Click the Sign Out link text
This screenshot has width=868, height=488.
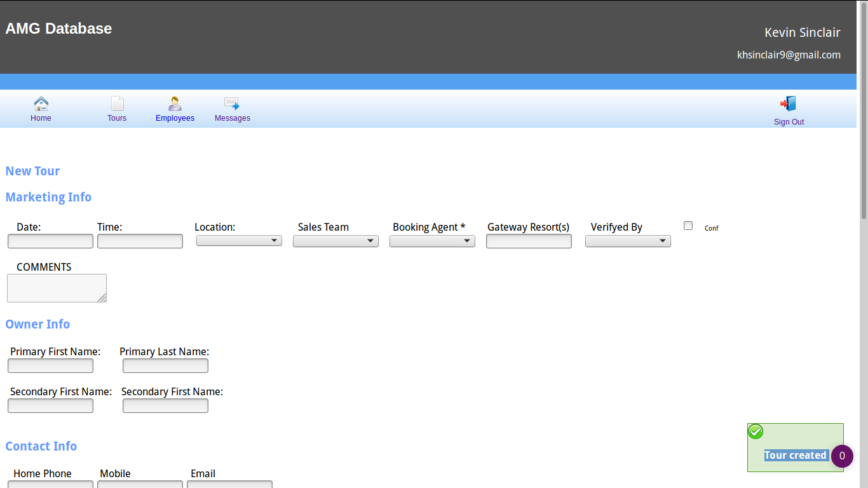pos(789,122)
